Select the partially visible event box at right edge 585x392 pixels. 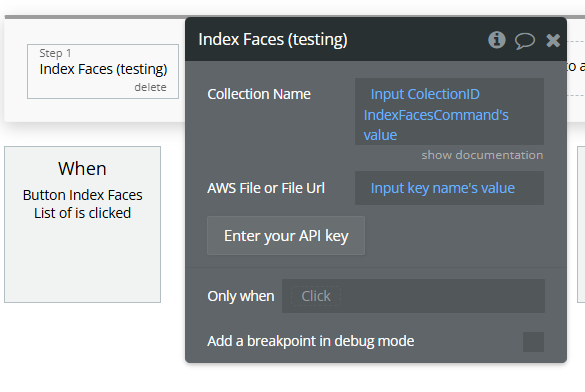pyautogui.click(x=581, y=224)
